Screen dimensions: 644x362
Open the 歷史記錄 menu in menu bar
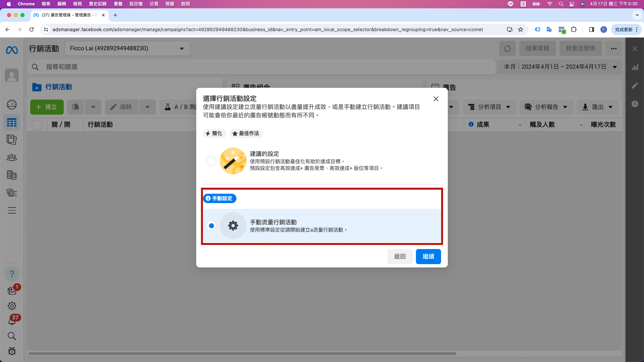click(x=98, y=4)
